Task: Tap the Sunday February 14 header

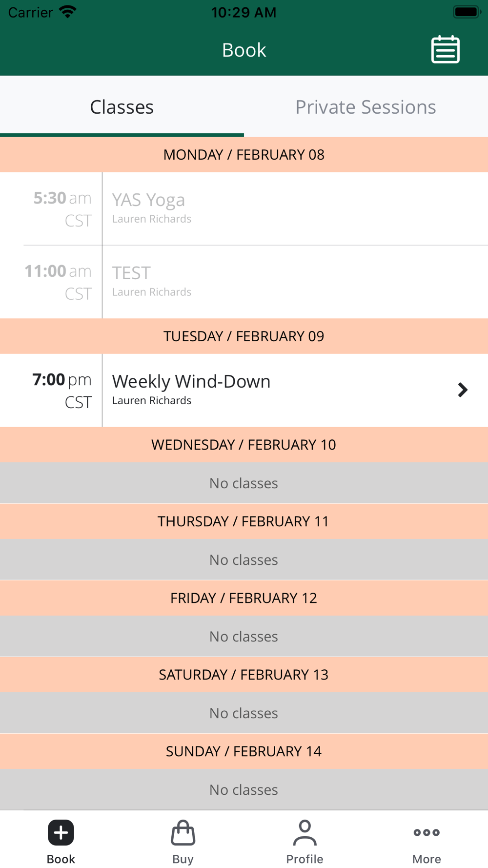Action: 244,751
